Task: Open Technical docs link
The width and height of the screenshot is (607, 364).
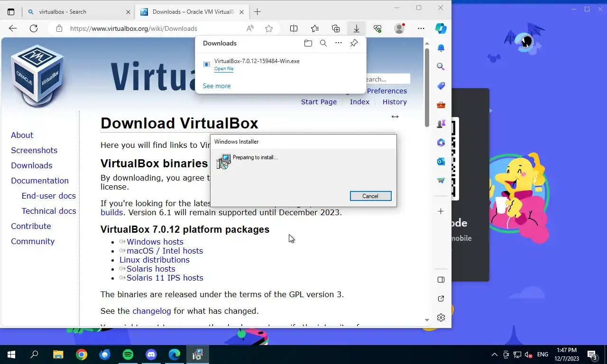Action: pyautogui.click(x=49, y=211)
